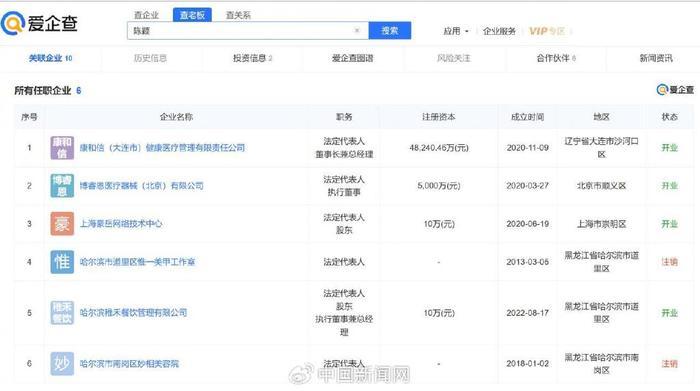Open the 合作伙伴 tab
The width and height of the screenshot is (700, 391).
click(x=556, y=58)
